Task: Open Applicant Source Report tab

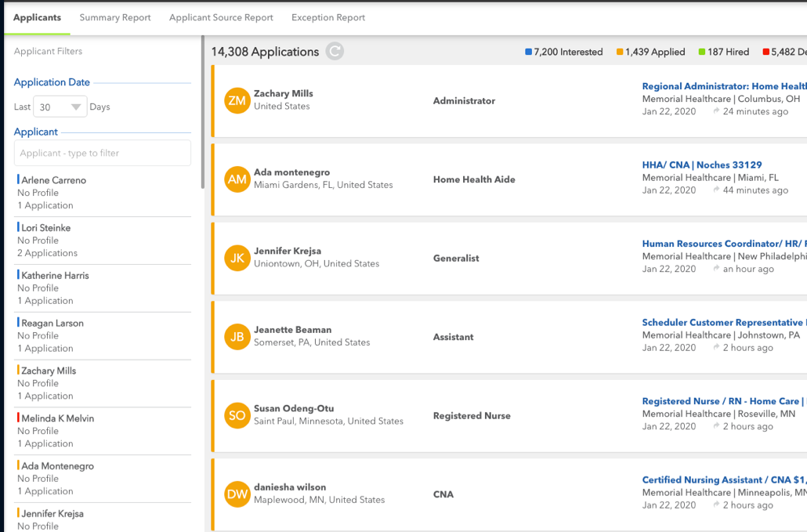Action: pyautogui.click(x=221, y=17)
